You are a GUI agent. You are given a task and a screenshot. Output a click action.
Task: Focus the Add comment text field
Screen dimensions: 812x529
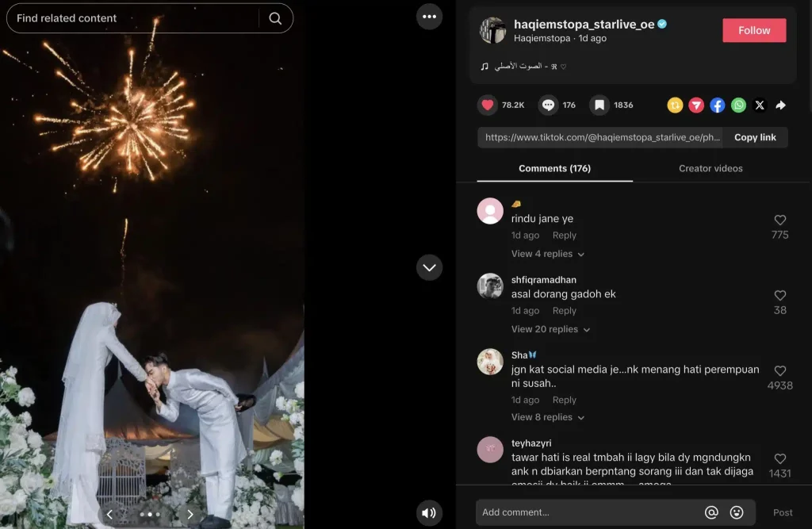point(587,512)
